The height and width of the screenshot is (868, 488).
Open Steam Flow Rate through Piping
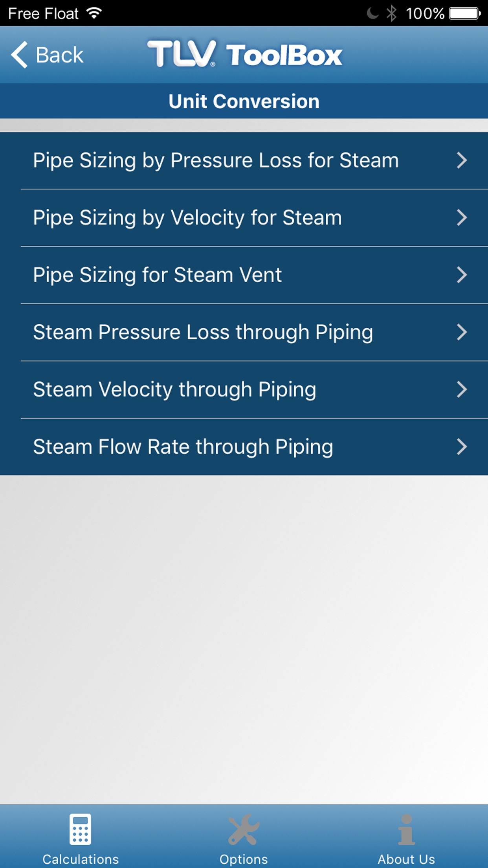[183, 447]
